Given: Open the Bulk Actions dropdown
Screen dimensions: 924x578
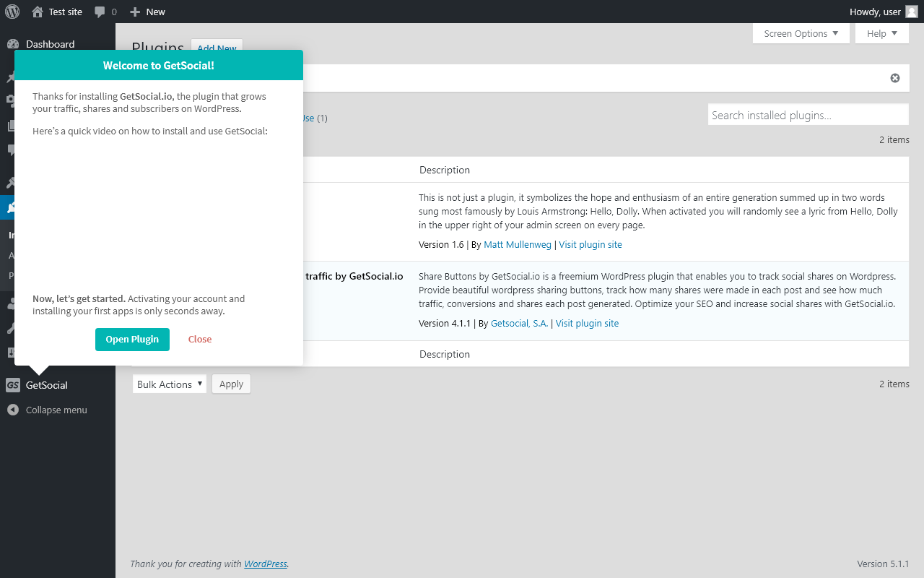Looking at the screenshot, I should [x=170, y=384].
